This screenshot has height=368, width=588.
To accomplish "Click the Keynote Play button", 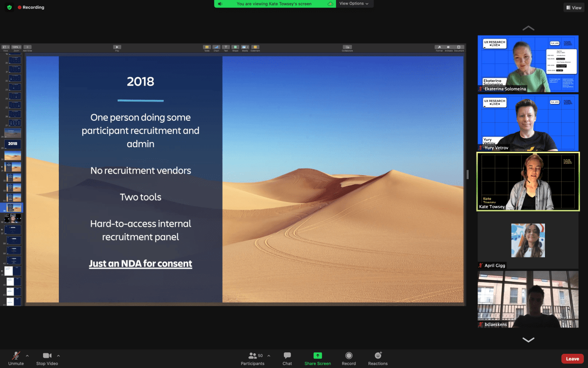I will point(117,48).
